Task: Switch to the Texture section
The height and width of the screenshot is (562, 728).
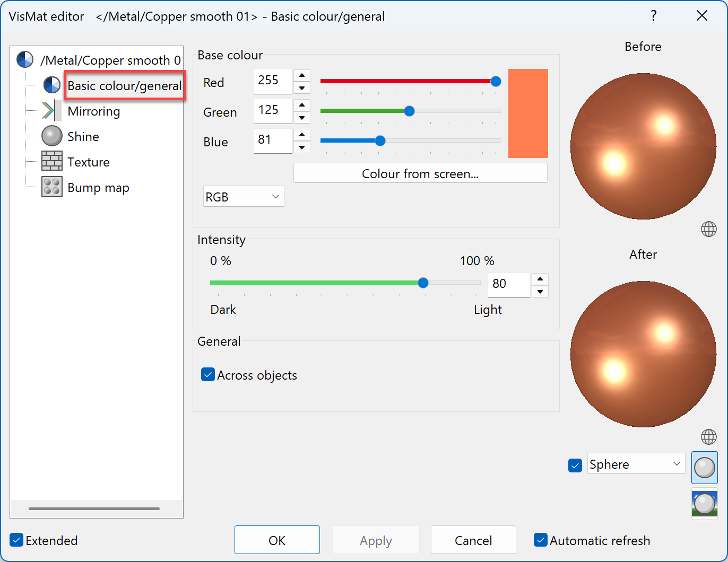Action: [89, 161]
